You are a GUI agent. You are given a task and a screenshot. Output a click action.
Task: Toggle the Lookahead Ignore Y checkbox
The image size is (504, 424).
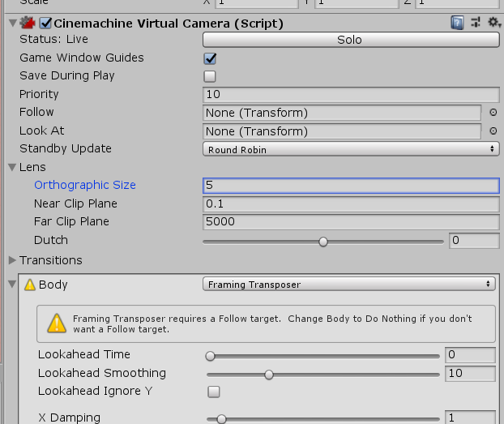coord(213,392)
